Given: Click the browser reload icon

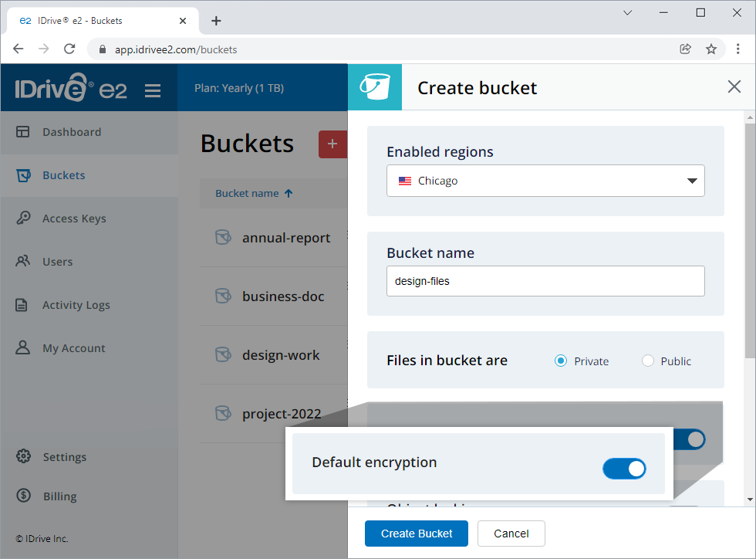Looking at the screenshot, I should point(69,49).
